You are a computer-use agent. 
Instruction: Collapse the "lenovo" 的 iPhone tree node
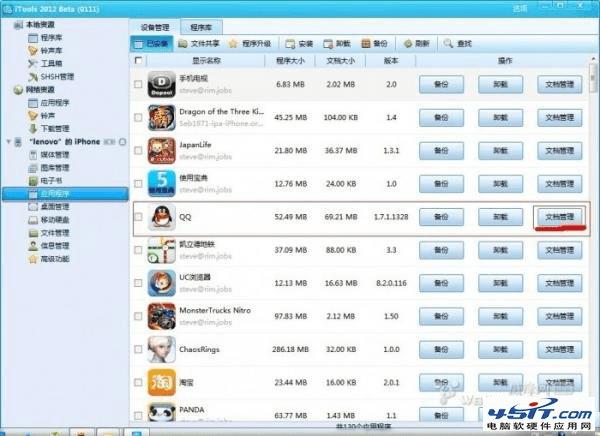[8, 142]
